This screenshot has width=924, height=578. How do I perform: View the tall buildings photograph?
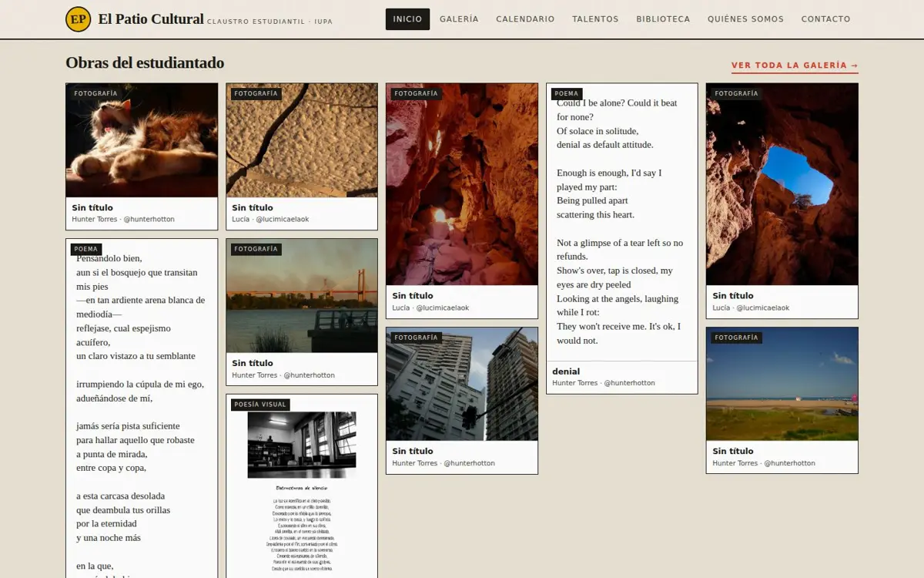coord(462,384)
